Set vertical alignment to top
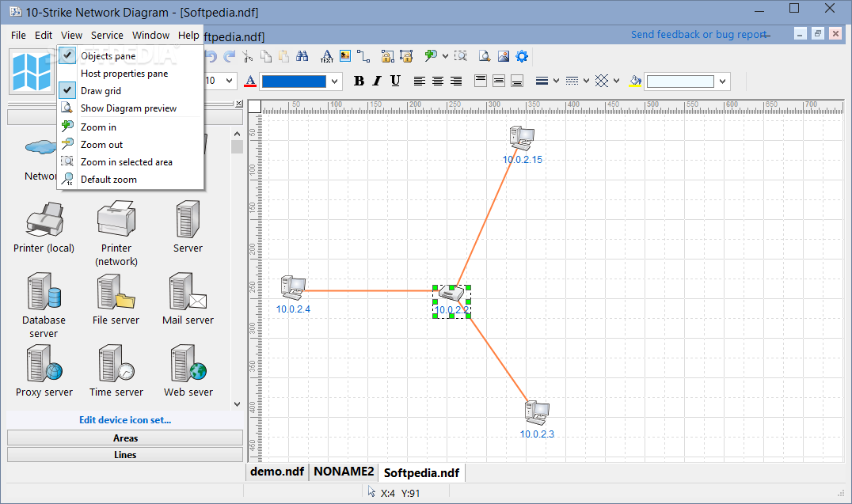The image size is (852, 504). click(481, 81)
